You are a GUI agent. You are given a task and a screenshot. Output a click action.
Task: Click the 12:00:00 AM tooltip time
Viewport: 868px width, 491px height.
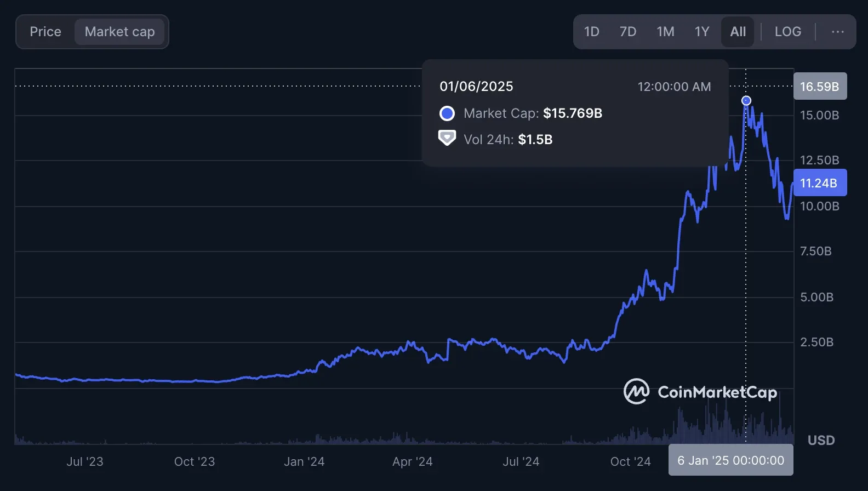tap(674, 87)
